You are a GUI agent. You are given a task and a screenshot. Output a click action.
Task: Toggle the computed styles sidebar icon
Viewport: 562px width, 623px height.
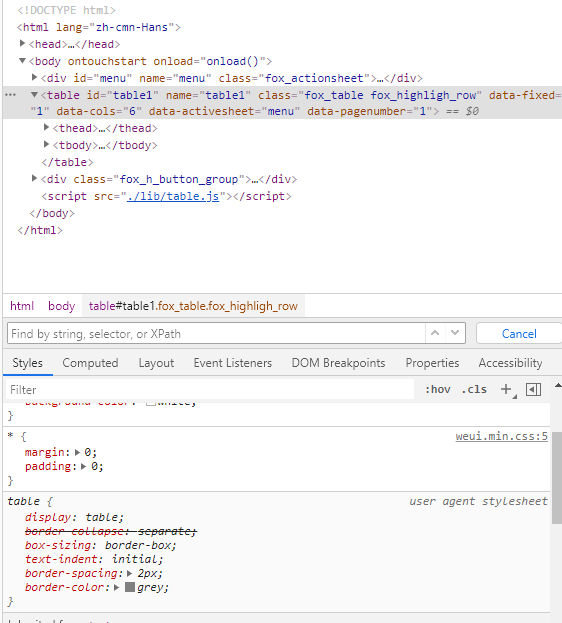pyautogui.click(x=533, y=389)
